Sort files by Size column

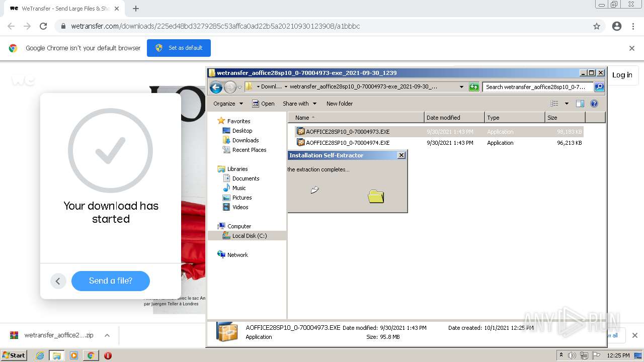tap(565, 118)
